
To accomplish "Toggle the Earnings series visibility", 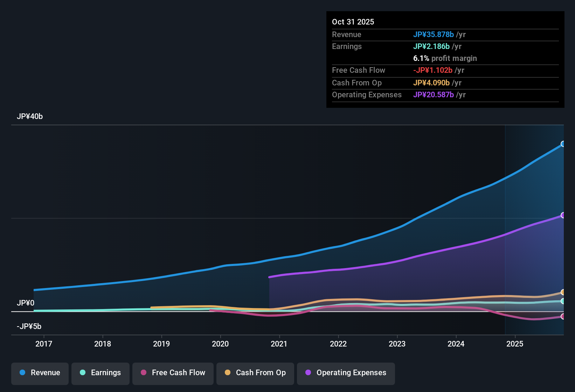I will 101,373.
